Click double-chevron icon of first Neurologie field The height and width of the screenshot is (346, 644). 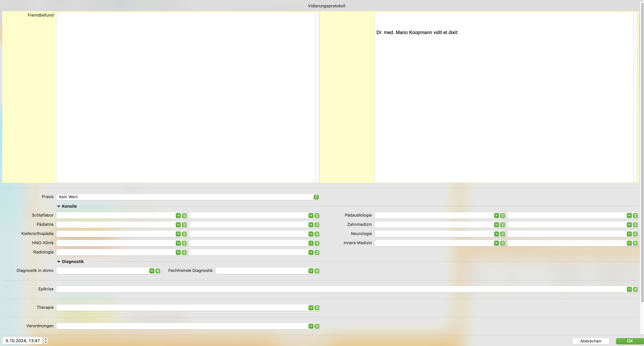[x=502, y=234]
